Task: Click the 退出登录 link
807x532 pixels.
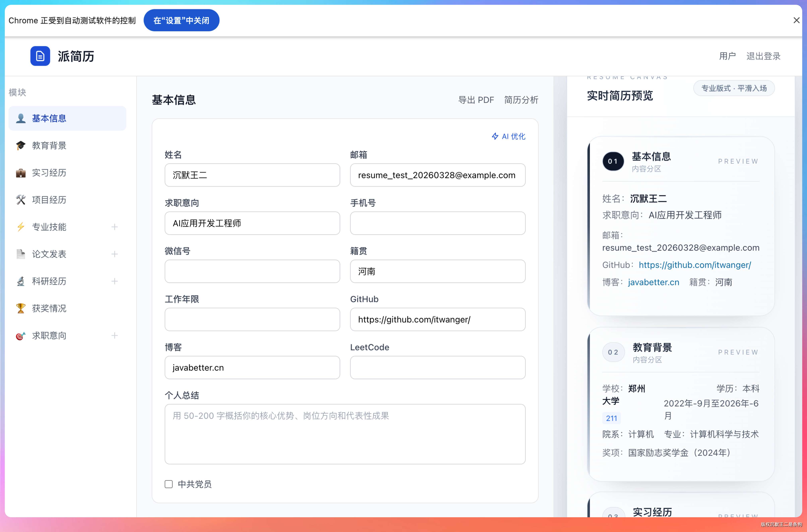Action: [763, 56]
